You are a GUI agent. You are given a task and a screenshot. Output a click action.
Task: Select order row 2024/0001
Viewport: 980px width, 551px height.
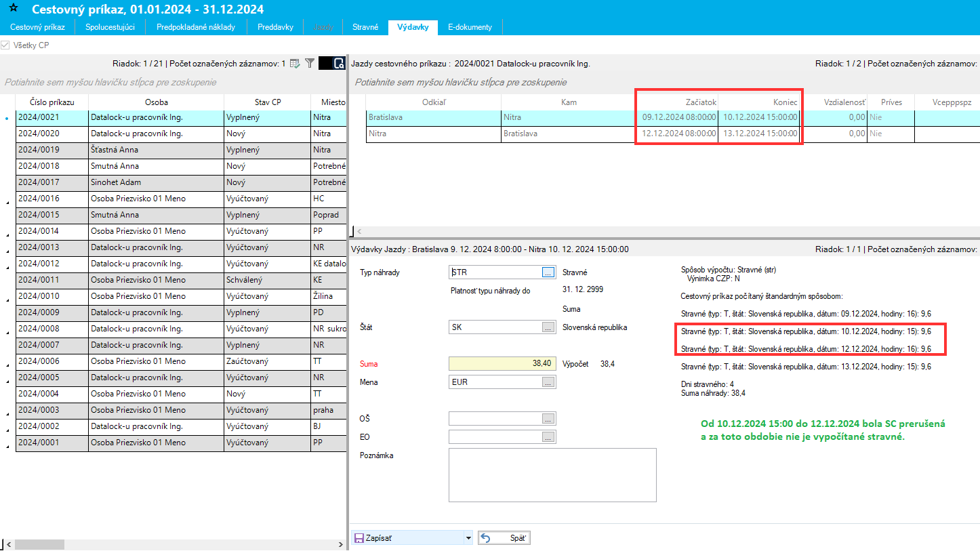[181, 443]
